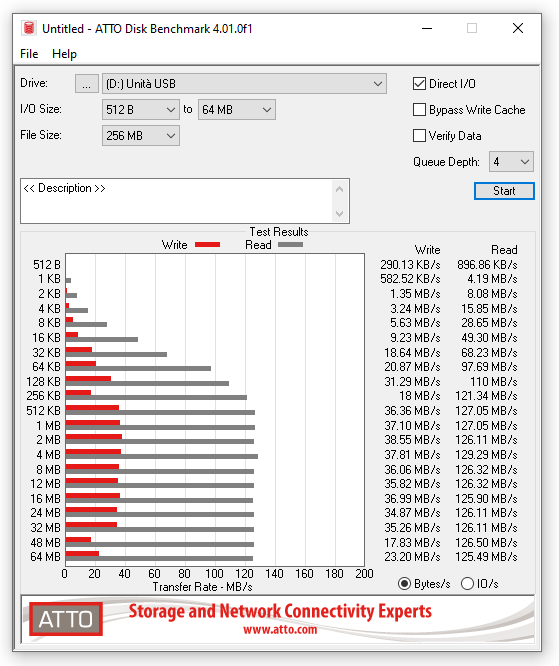Click the Storage and Network Connectivity Experts banner text
The width and height of the screenshot is (559, 666).
[280, 611]
